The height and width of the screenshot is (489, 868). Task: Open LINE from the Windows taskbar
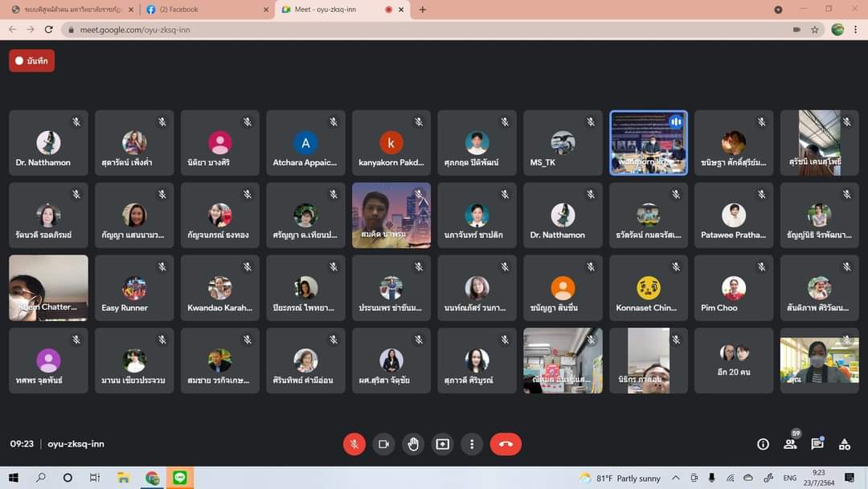[x=179, y=478]
